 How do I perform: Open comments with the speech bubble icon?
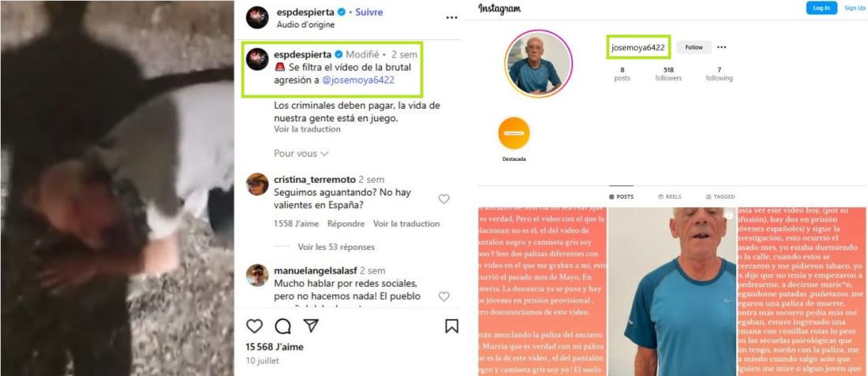pos(282,326)
